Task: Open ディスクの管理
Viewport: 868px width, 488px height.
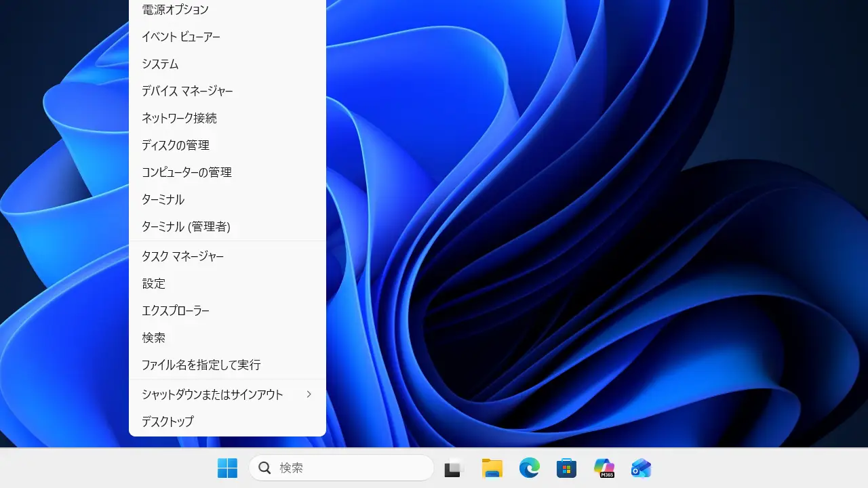Action: pyautogui.click(x=175, y=145)
